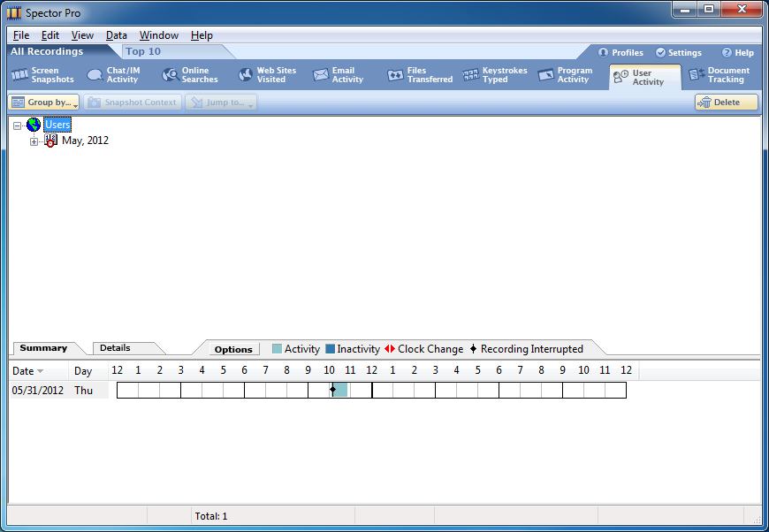
Task: Open the Chat/IM Activity view
Action: pos(113,75)
